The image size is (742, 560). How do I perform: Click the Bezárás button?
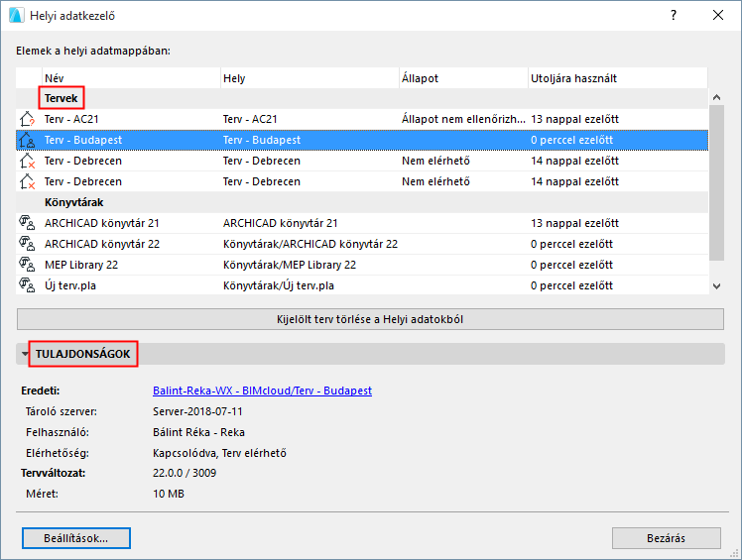pyautogui.click(x=666, y=537)
